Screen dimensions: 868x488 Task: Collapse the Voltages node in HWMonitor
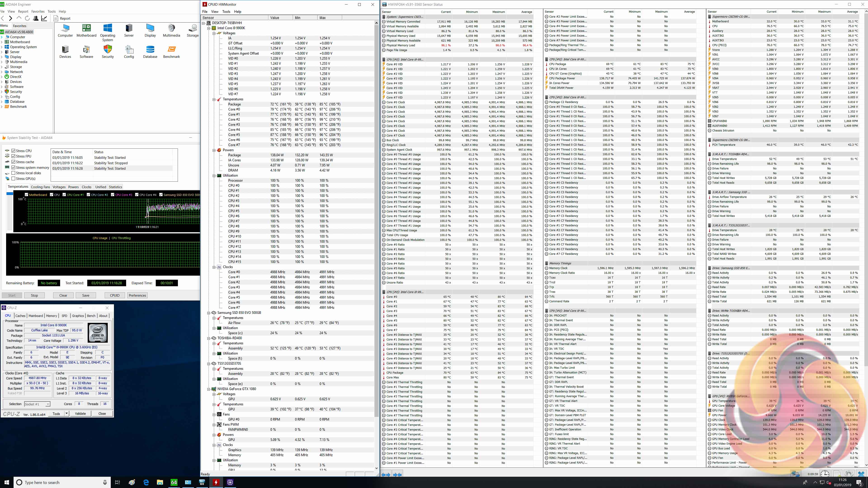(x=214, y=33)
